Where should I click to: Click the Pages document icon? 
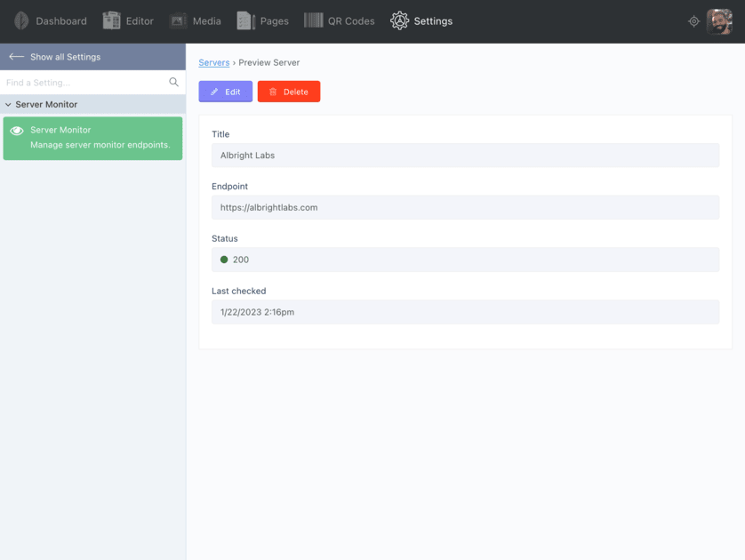245,21
